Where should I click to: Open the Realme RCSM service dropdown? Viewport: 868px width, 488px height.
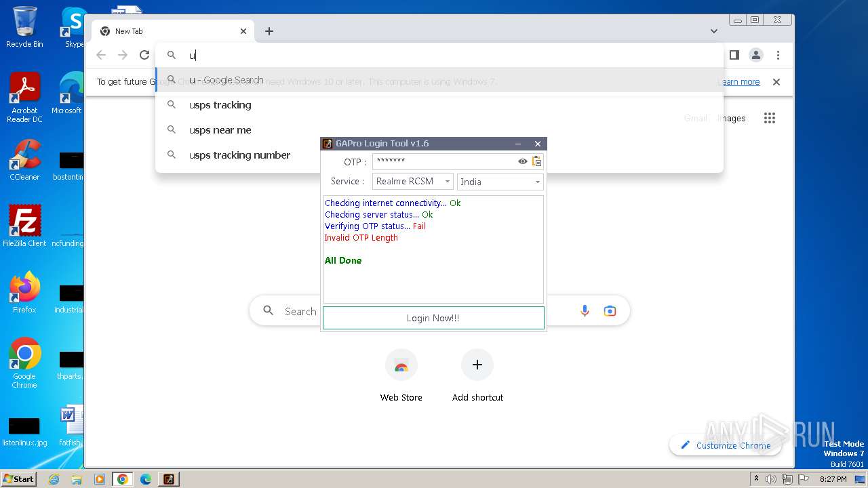(x=412, y=182)
